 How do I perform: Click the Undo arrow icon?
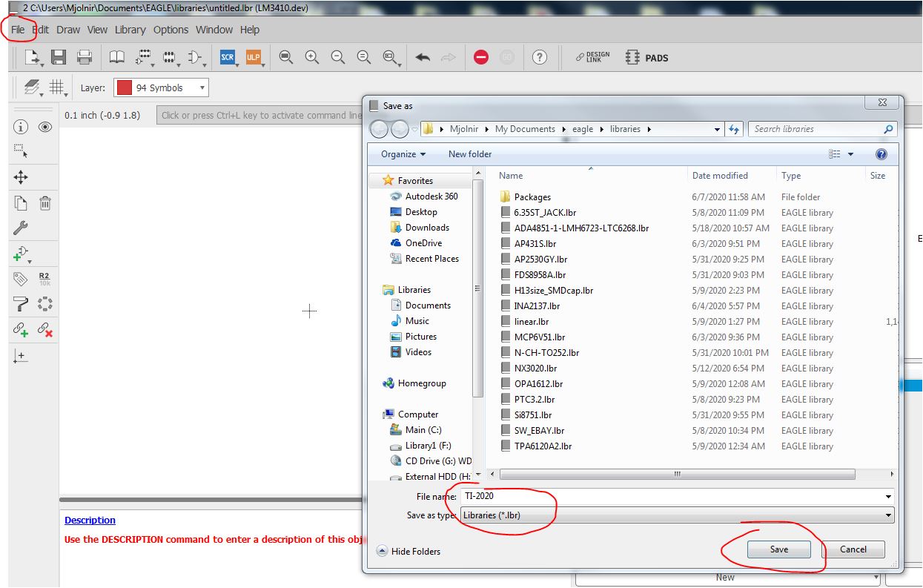(x=423, y=57)
